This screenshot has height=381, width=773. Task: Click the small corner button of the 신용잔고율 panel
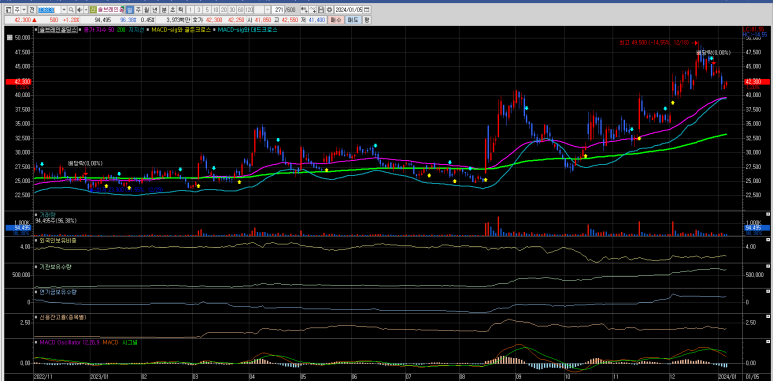point(768,316)
